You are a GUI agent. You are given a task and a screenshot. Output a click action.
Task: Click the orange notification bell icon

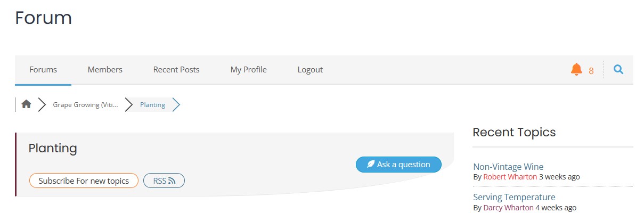pos(576,69)
